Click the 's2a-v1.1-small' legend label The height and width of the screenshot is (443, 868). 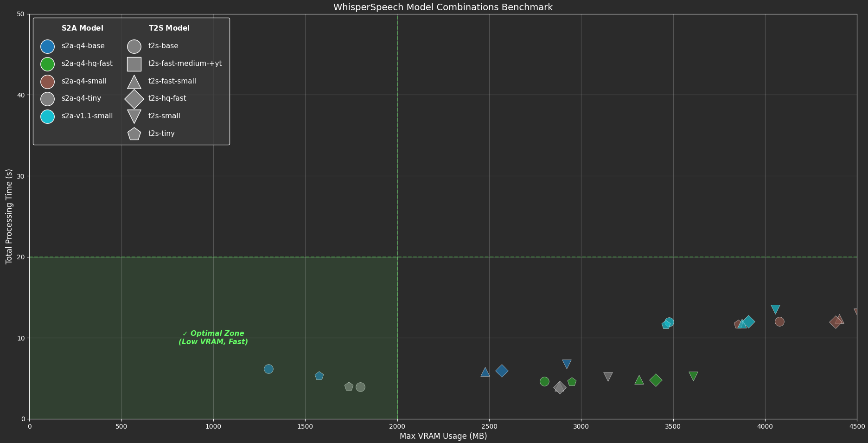tap(87, 116)
